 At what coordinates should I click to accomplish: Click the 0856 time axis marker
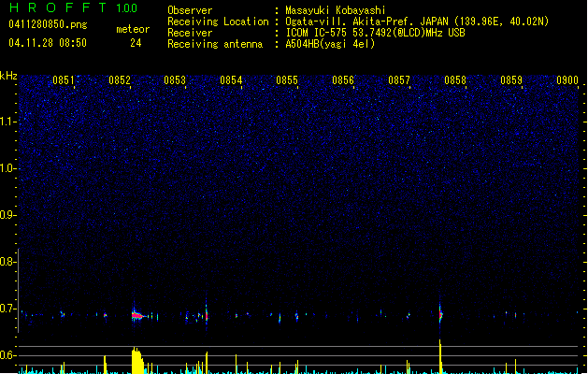tap(343, 80)
